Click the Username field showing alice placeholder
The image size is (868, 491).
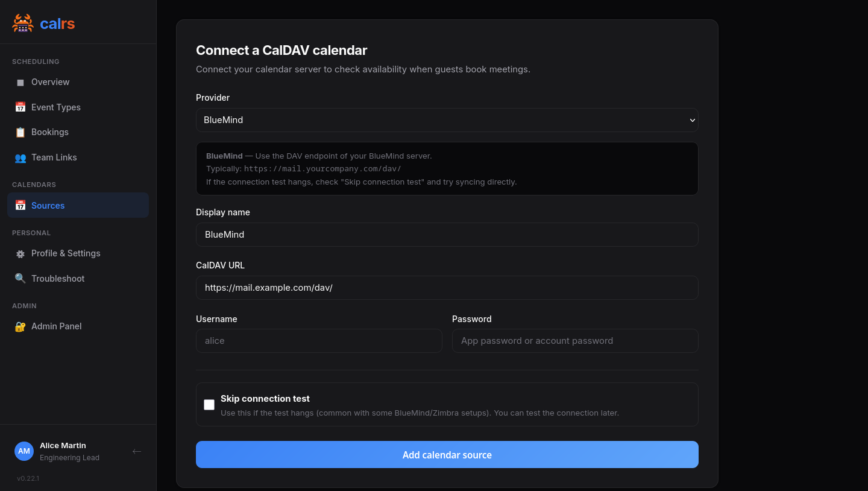(x=319, y=341)
